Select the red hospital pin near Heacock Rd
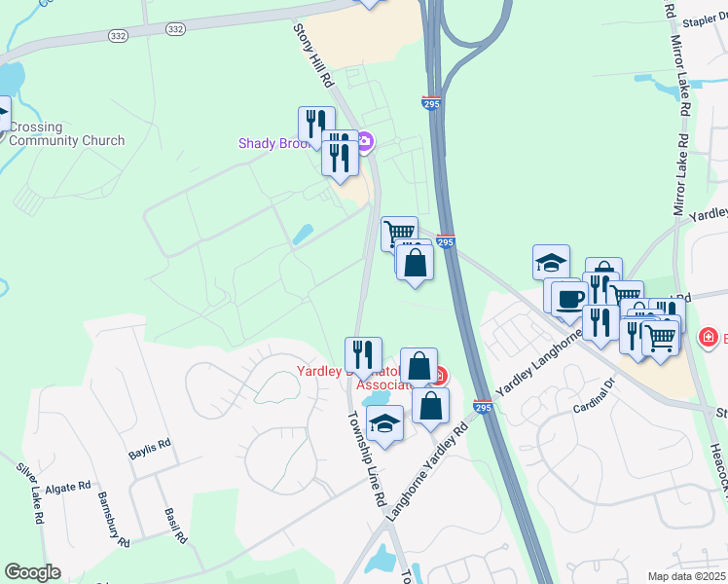Image resolution: width=728 pixels, height=584 pixels. [708, 336]
